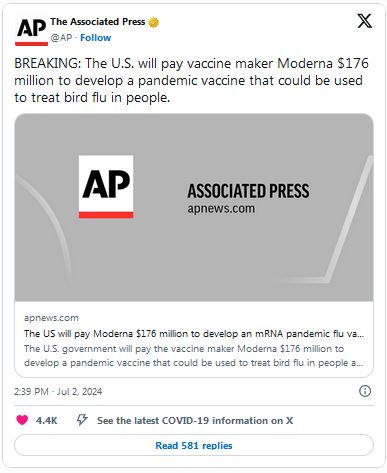387x473 pixels.
Task: Open the article headline about Moderna $176 million
Action: (x=194, y=334)
